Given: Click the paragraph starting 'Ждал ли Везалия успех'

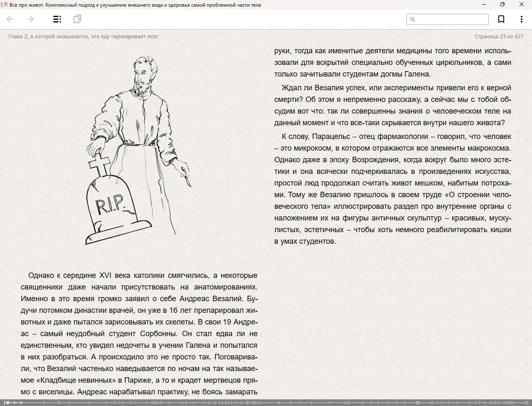Looking at the screenshot, I should (392, 105).
